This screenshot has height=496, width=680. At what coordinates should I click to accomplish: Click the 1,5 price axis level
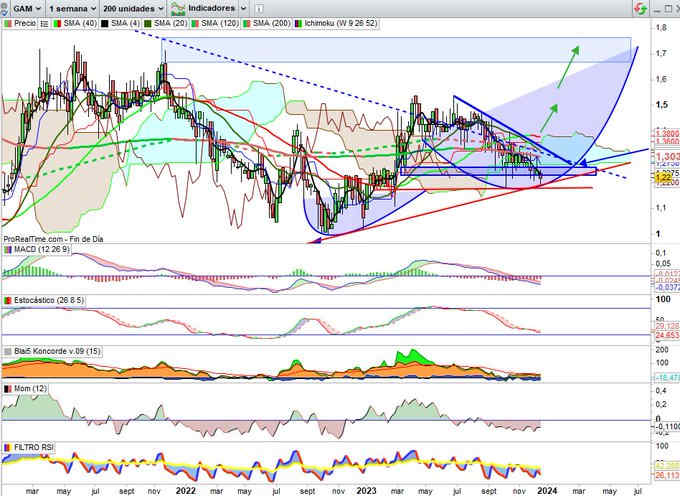[662, 104]
